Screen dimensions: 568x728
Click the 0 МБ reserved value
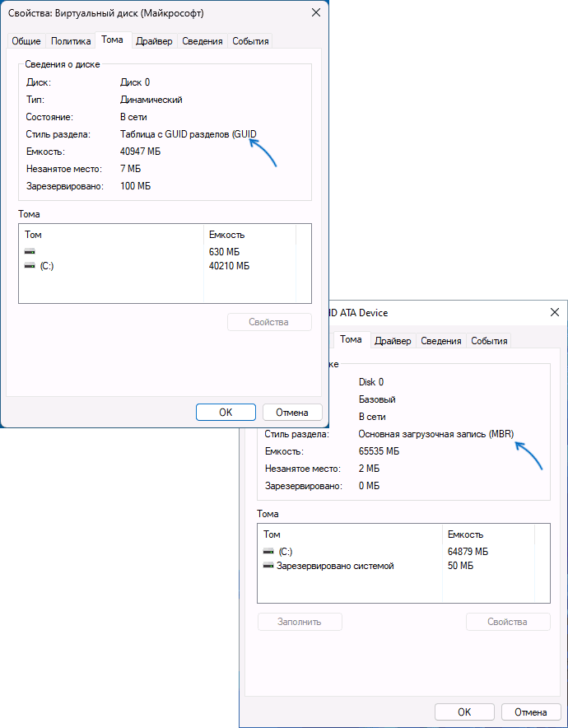point(370,486)
